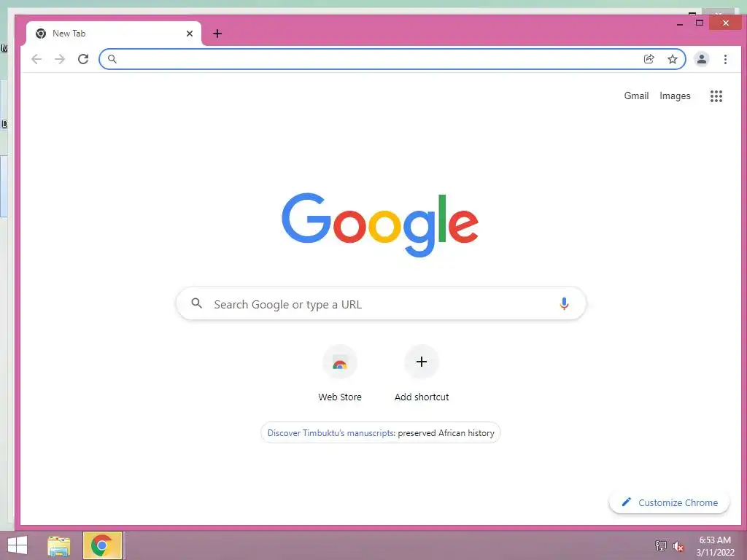
Task: Select the New Tab tab
Action: click(x=114, y=34)
